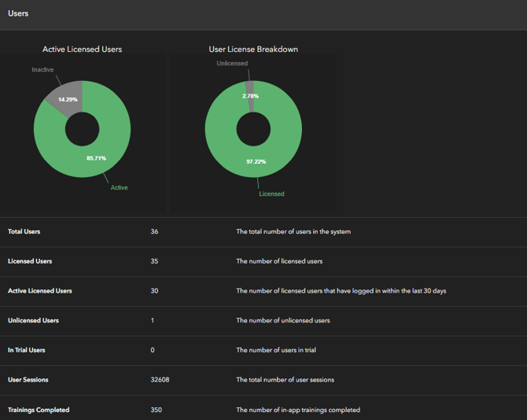527x420 pixels.
Task: Select the In Trial Users row label
Action: click(27, 350)
